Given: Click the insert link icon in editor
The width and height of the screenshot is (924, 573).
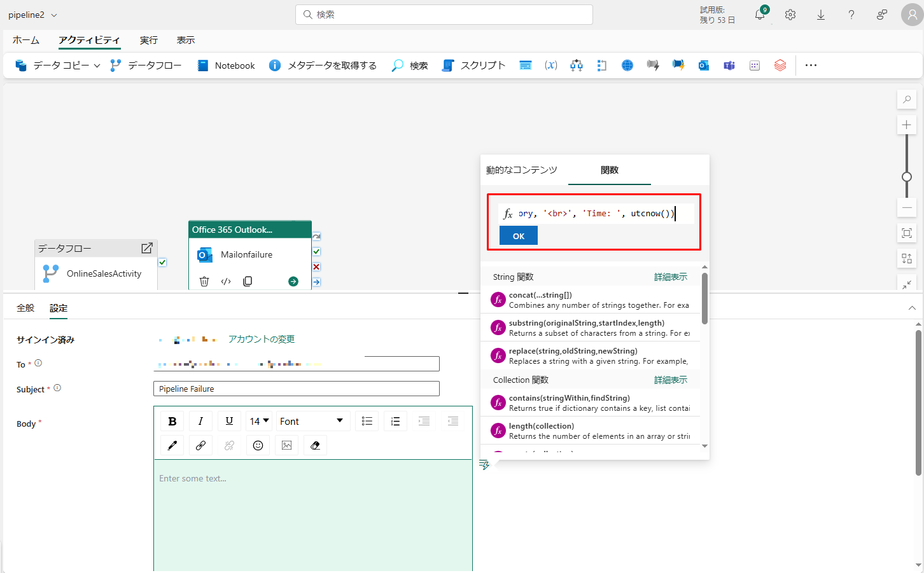Looking at the screenshot, I should [200, 445].
